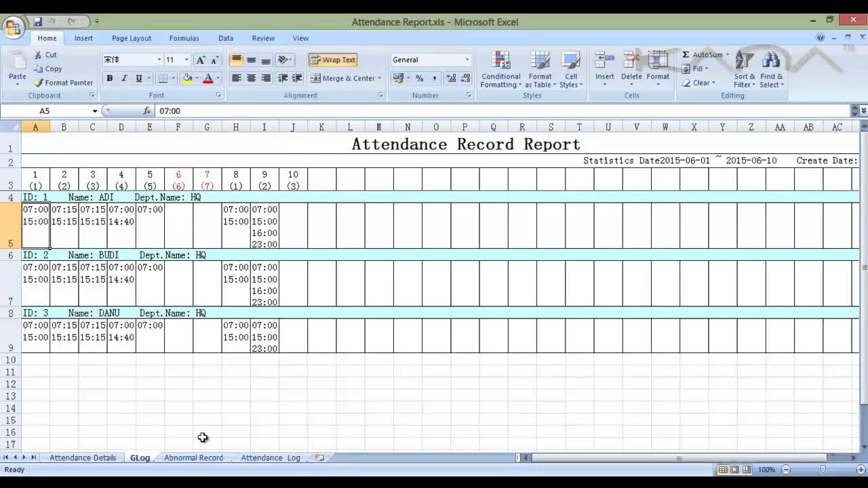Toggle Bold formatting
868x488 pixels.
109,78
